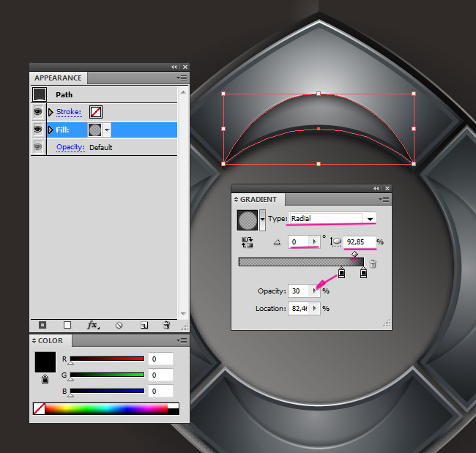The image size is (476, 453).
Task: Select the left gradient stop
Action: (x=341, y=273)
